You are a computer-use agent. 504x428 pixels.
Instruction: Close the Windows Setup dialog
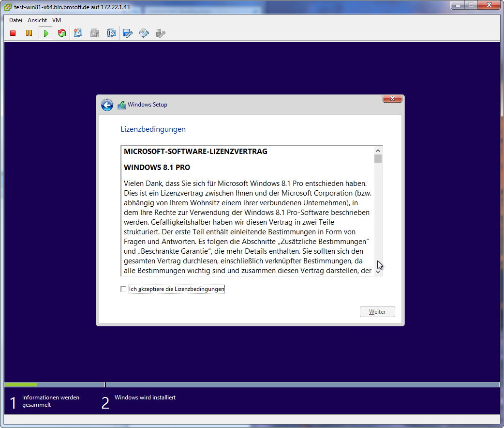(392, 98)
